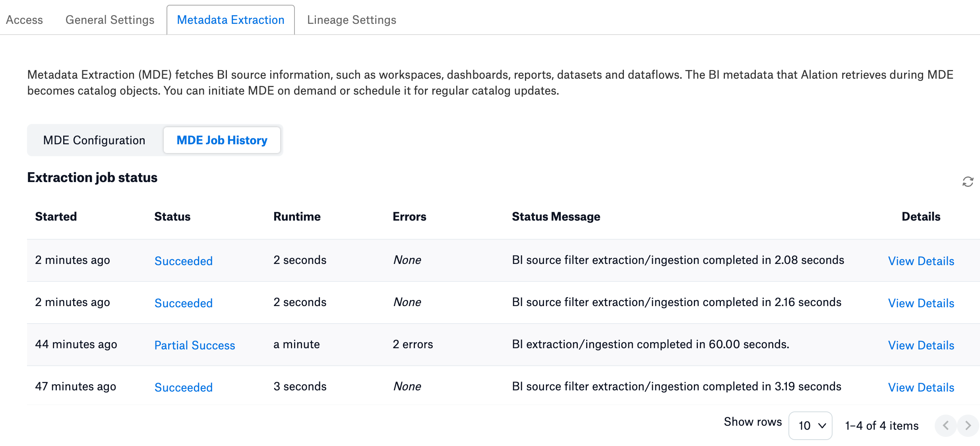Click the Status Message column header
The width and height of the screenshot is (980, 446).
tap(556, 217)
